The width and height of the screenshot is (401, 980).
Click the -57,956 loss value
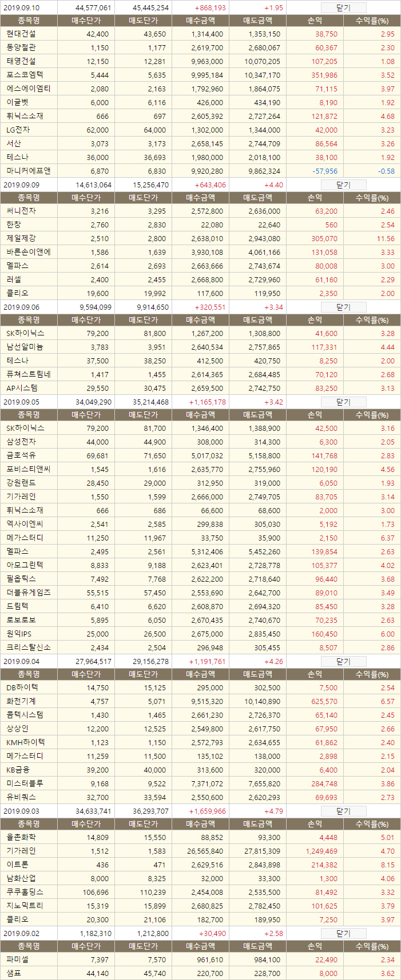click(325, 171)
